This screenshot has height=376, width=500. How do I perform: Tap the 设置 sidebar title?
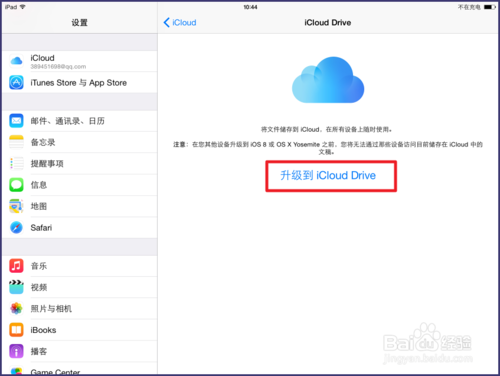click(x=79, y=22)
